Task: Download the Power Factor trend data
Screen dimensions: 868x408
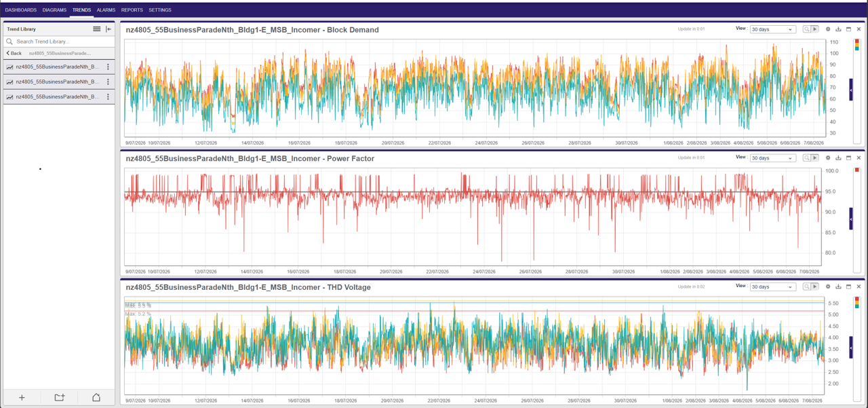Action: point(838,158)
